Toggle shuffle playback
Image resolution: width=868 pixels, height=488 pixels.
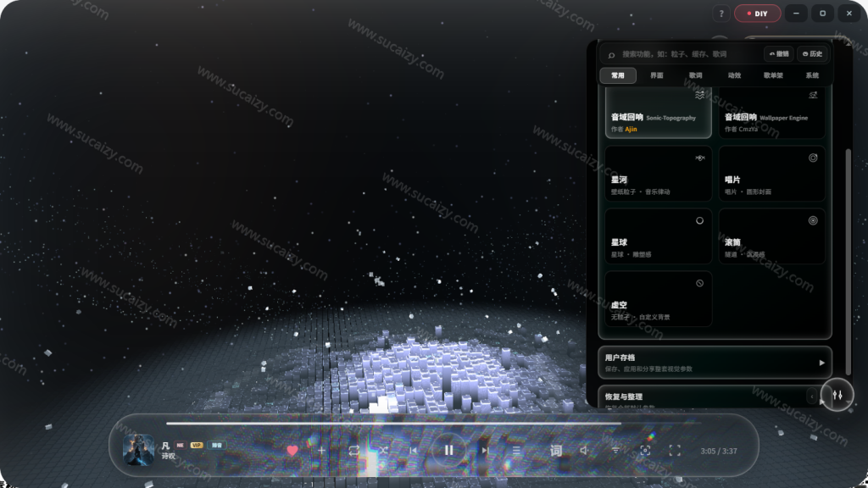coord(383,451)
